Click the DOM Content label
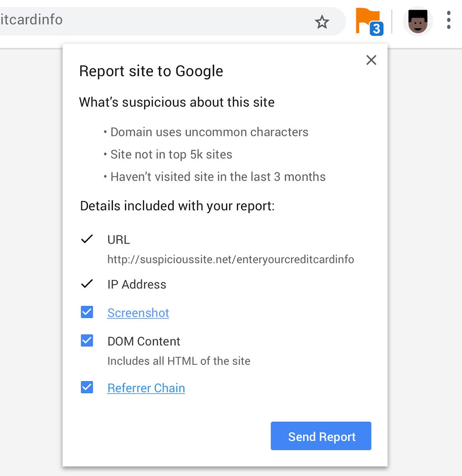Screen dimensions: 462x476 click(x=144, y=341)
